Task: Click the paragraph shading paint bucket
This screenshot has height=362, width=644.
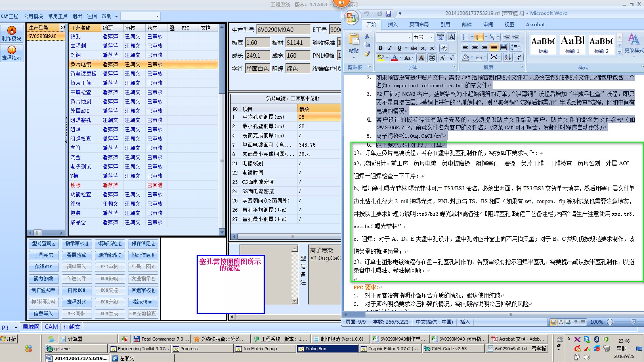Action: [x=466, y=57]
